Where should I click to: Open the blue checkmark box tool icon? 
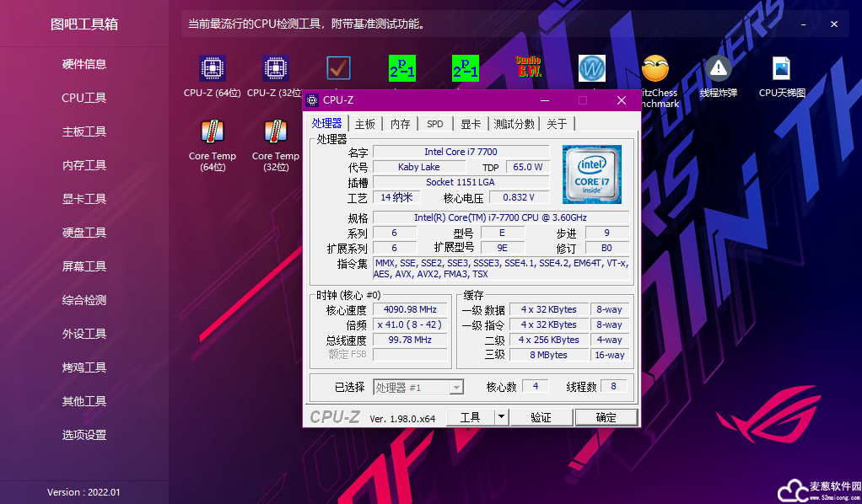click(339, 69)
